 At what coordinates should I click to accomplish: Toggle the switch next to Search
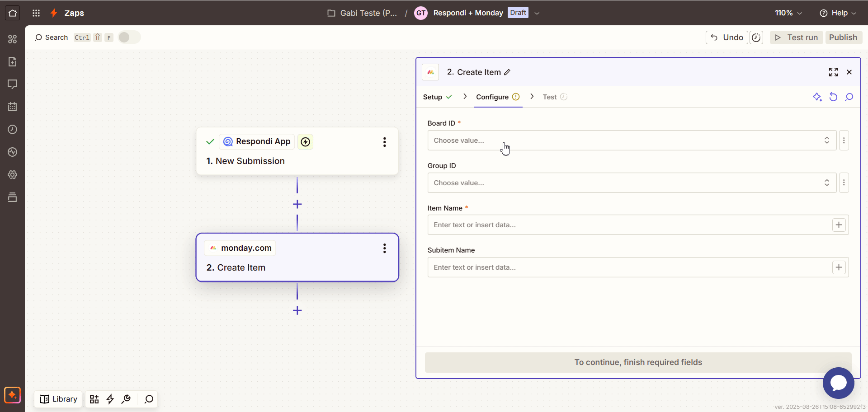129,37
